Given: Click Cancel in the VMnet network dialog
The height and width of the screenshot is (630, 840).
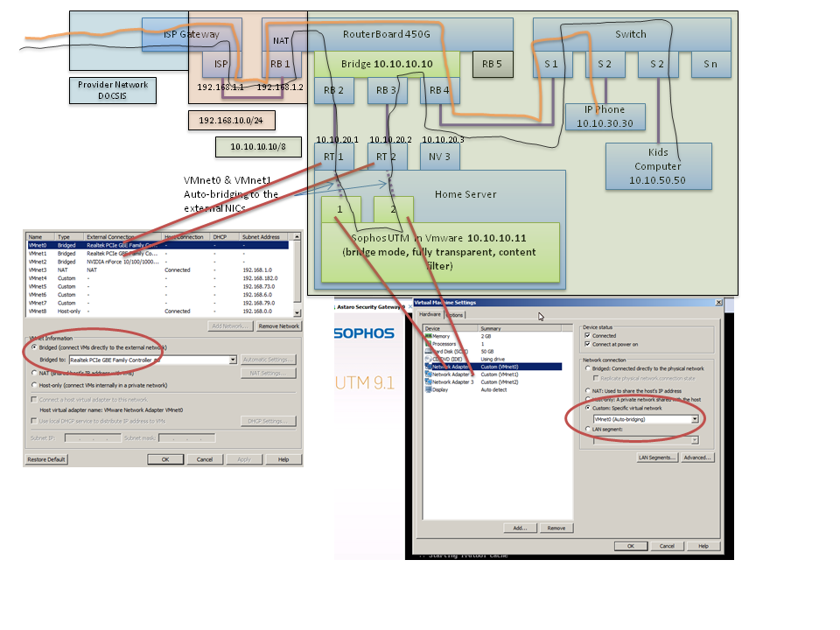Looking at the screenshot, I should [x=205, y=459].
